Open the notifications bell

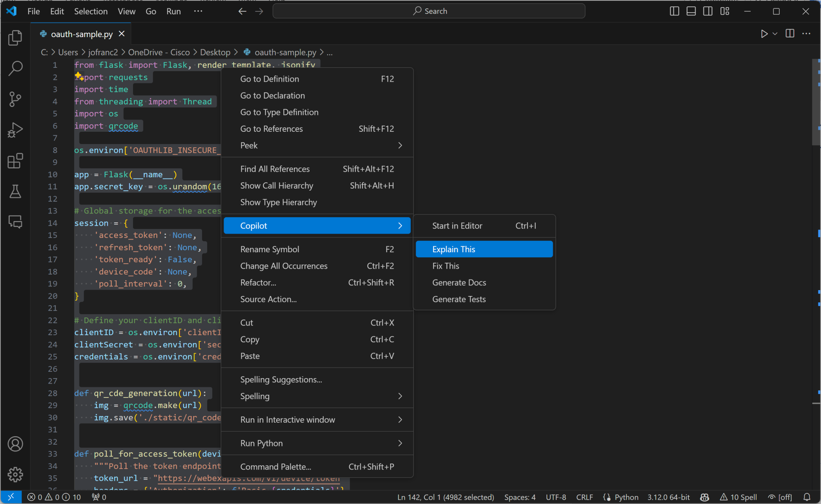point(807,497)
